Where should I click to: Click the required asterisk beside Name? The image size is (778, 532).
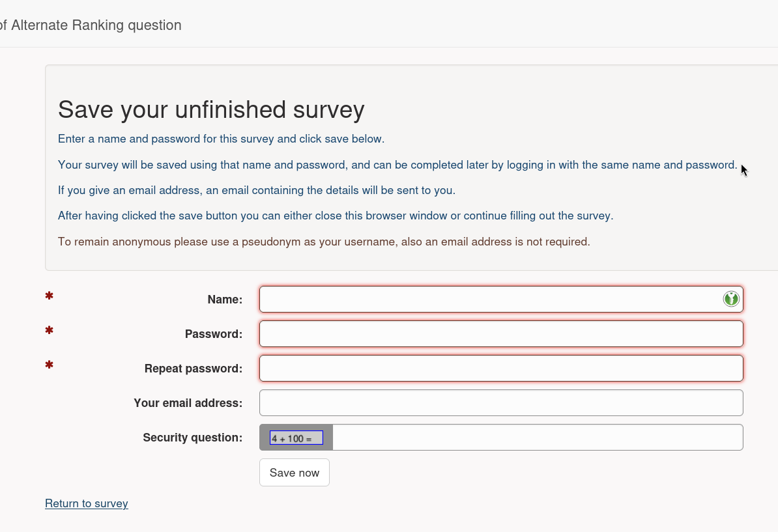click(49, 296)
